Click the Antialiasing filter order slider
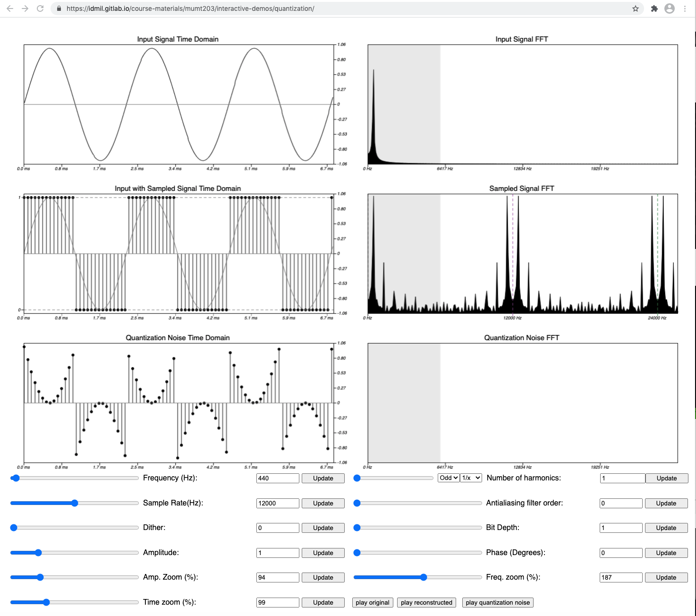Image resolution: width=696 pixels, height=616 pixels. click(x=418, y=503)
